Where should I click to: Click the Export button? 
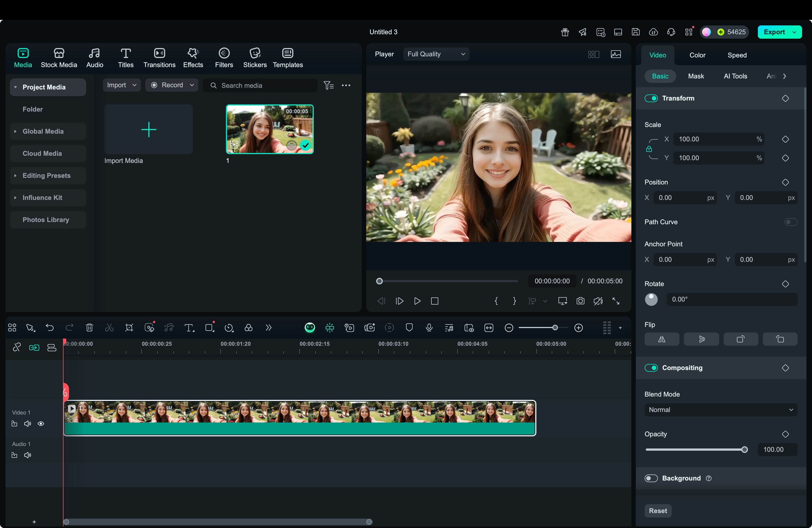(774, 32)
